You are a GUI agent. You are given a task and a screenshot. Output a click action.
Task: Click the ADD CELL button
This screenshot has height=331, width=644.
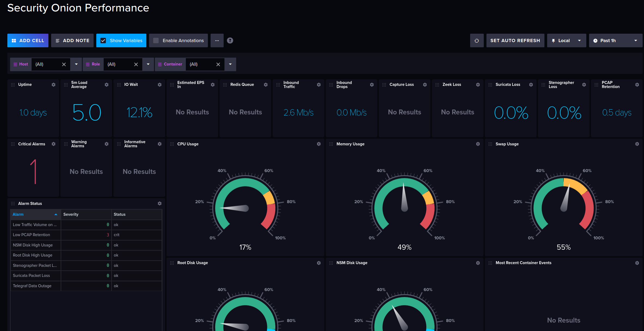(28, 40)
